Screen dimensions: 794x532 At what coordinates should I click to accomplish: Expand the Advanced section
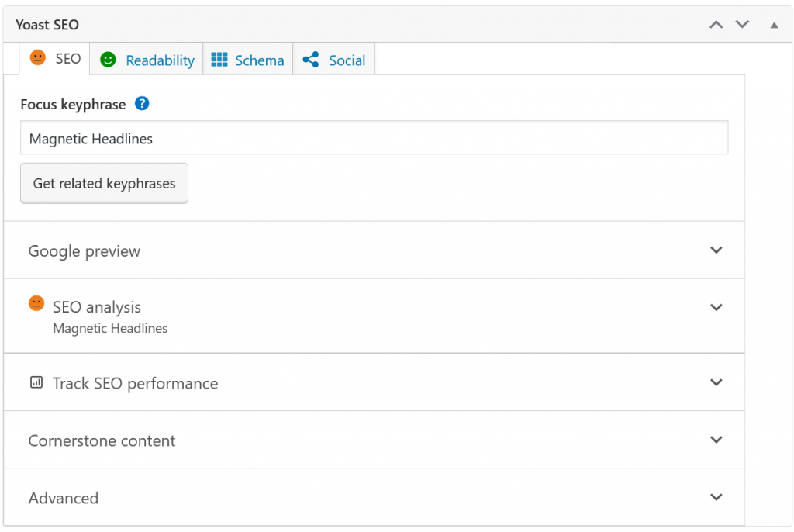(x=716, y=497)
